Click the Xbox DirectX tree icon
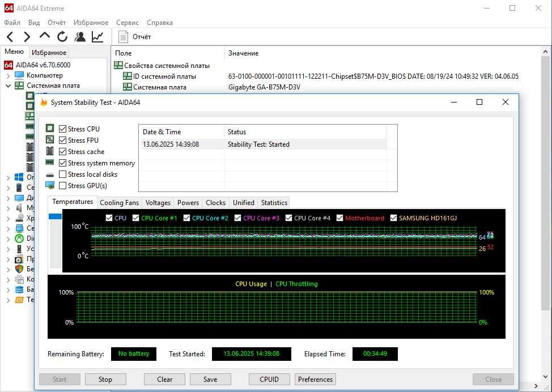Image resolution: width=552 pixels, height=392 pixels. (19, 238)
